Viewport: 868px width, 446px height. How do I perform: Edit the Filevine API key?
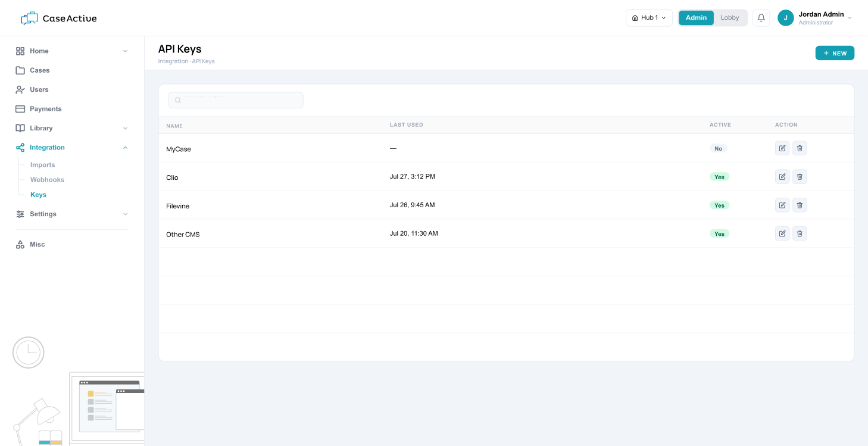(782, 205)
